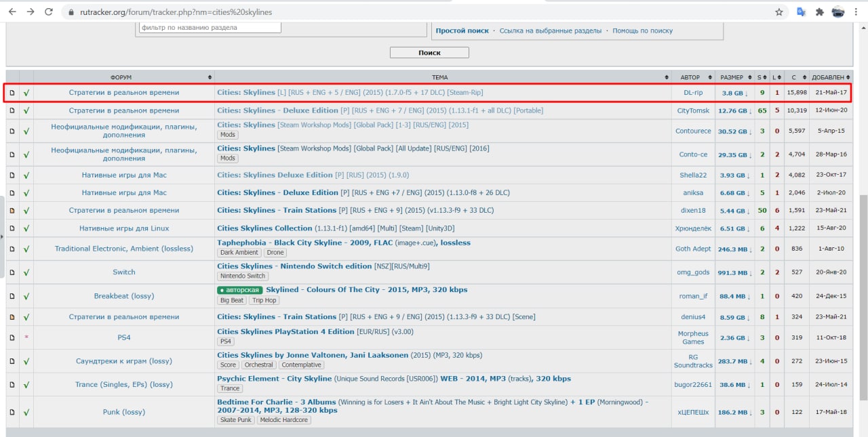
Task: View site info via the padlock icon
Action: [72, 12]
